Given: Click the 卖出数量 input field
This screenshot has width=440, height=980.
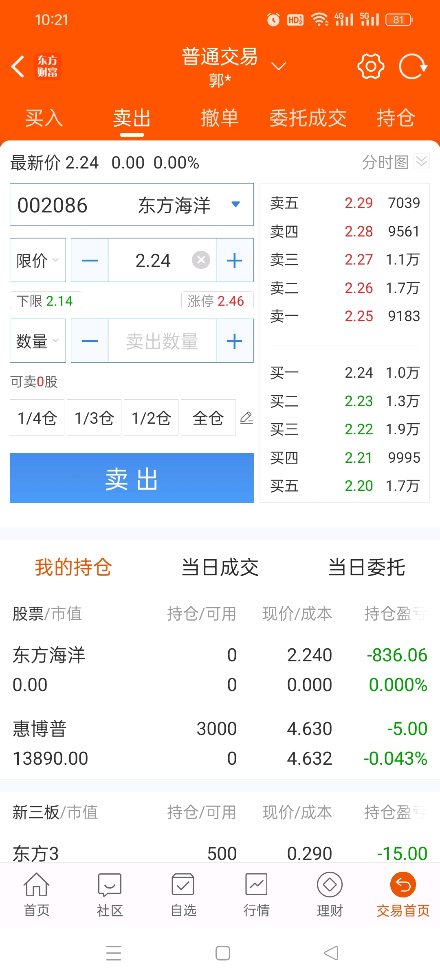Looking at the screenshot, I should [162, 341].
